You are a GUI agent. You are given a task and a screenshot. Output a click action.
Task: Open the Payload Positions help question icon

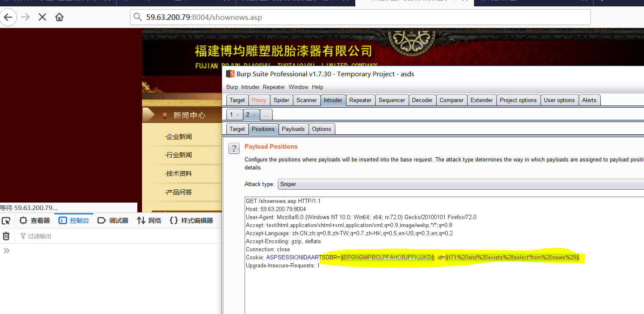click(x=234, y=148)
